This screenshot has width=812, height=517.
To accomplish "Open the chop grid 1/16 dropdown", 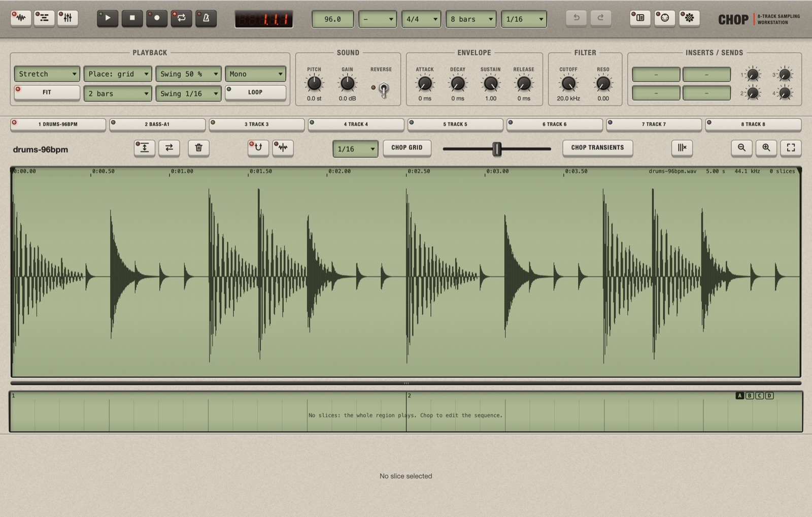I will click(355, 149).
